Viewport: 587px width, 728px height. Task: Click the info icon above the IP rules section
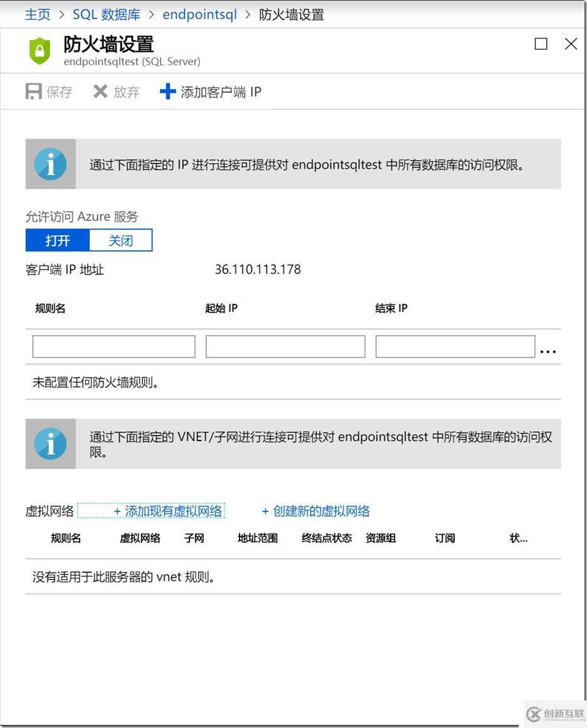click(x=50, y=164)
